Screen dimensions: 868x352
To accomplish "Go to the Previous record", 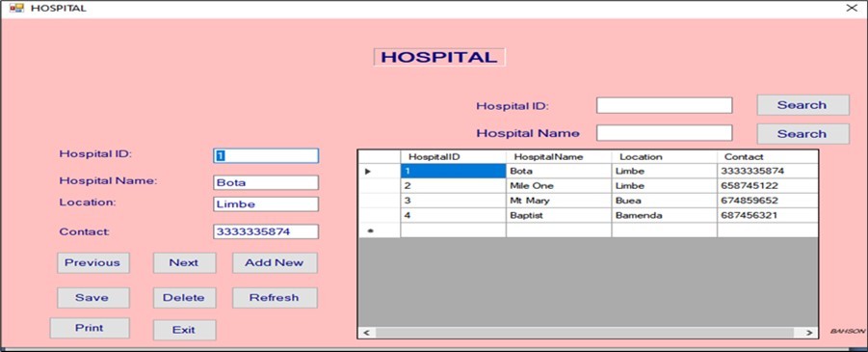I will pyautogui.click(x=93, y=262).
